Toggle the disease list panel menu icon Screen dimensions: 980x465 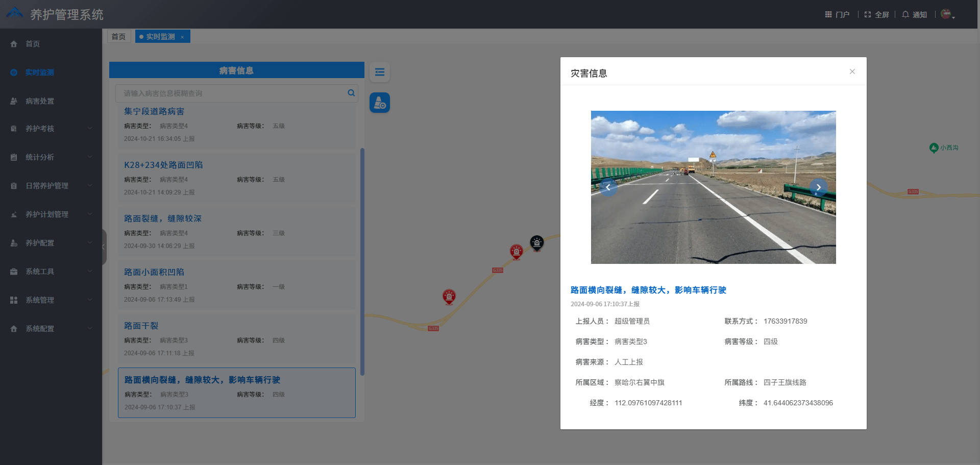[x=380, y=72]
